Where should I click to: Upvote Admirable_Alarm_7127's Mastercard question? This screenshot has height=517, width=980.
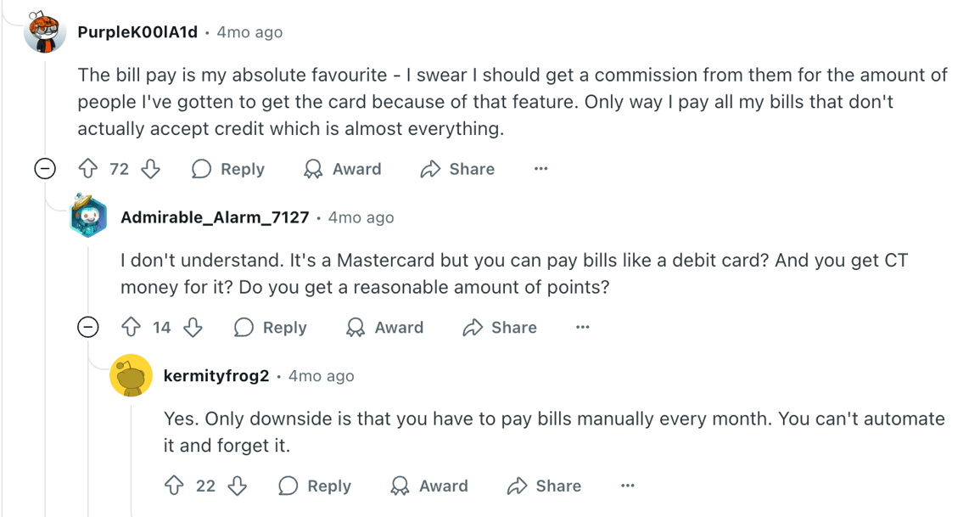pos(131,327)
